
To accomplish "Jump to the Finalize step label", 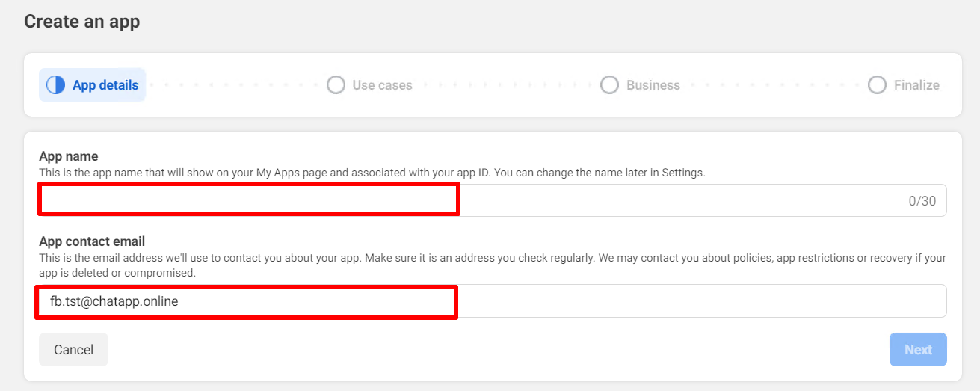I will click(916, 85).
